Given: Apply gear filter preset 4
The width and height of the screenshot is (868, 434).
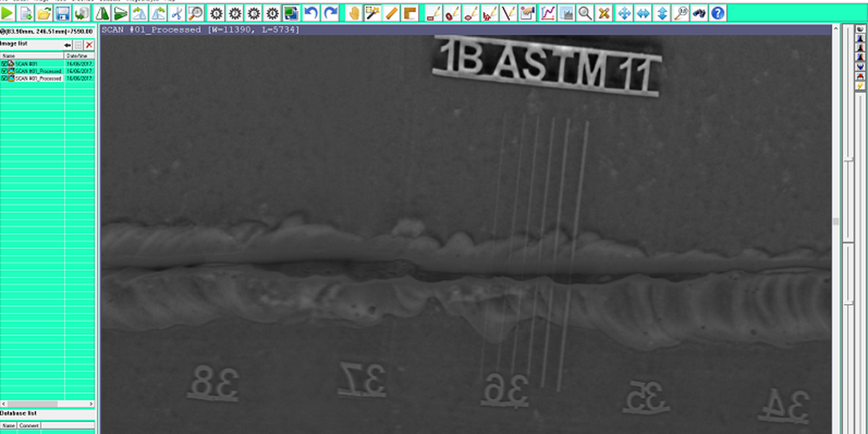Looking at the screenshot, I should click(x=272, y=12).
